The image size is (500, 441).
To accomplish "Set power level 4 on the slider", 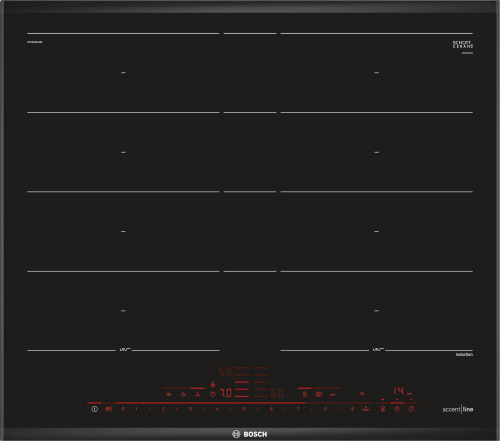I will click(x=217, y=409).
